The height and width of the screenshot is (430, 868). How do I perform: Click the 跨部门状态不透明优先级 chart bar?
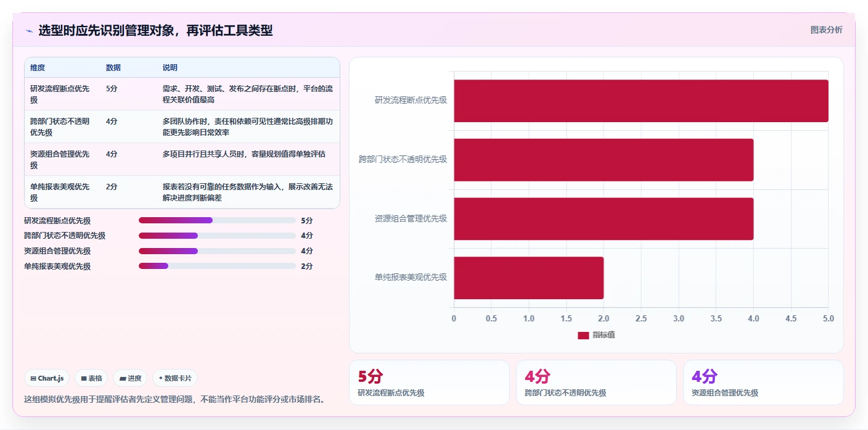(x=604, y=160)
